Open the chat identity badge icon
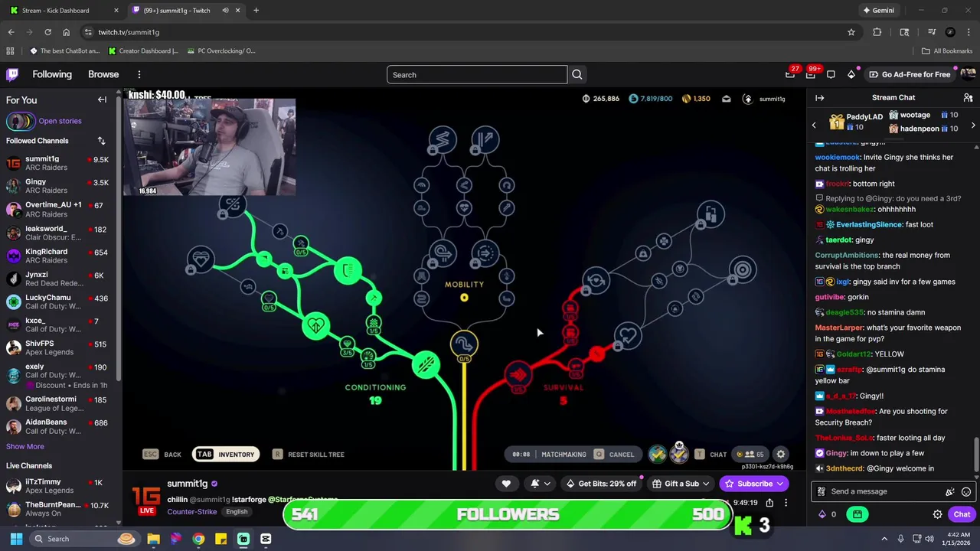Viewport: 980px width, 551px height. coord(821,491)
